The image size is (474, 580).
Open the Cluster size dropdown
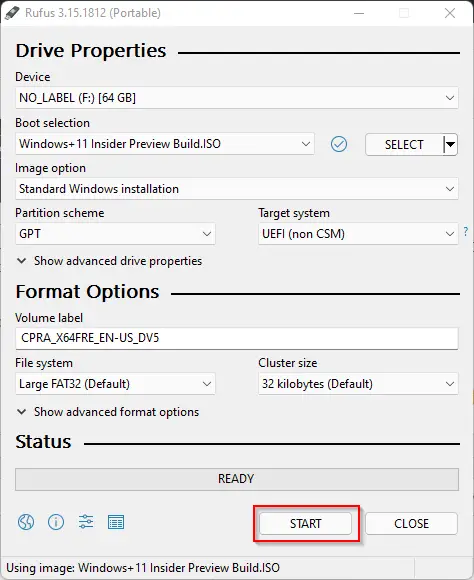[358, 384]
